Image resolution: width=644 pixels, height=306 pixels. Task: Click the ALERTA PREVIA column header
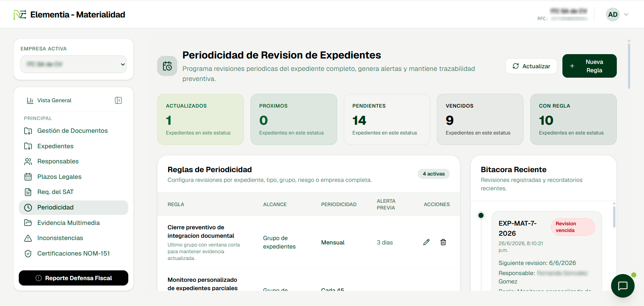[x=386, y=204]
